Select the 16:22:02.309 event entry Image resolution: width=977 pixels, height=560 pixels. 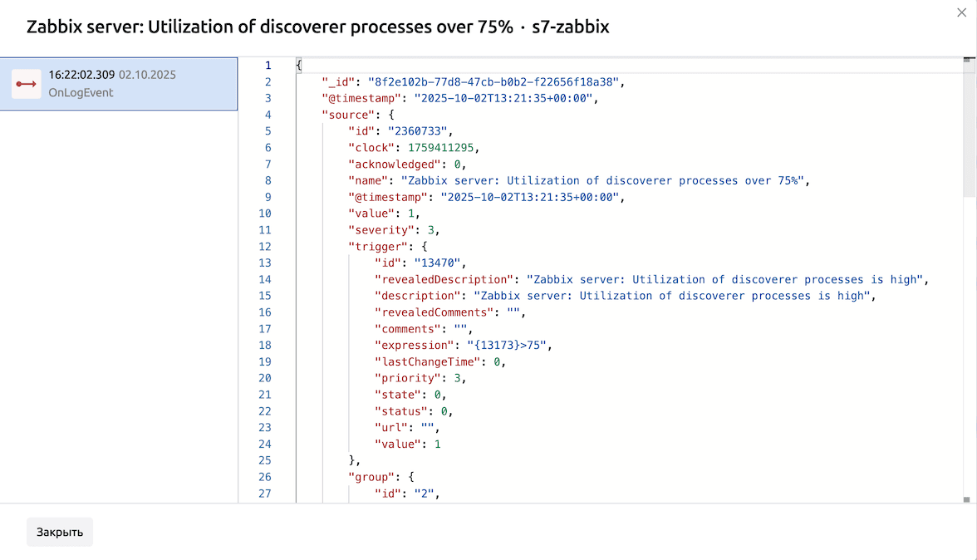point(119,84)
